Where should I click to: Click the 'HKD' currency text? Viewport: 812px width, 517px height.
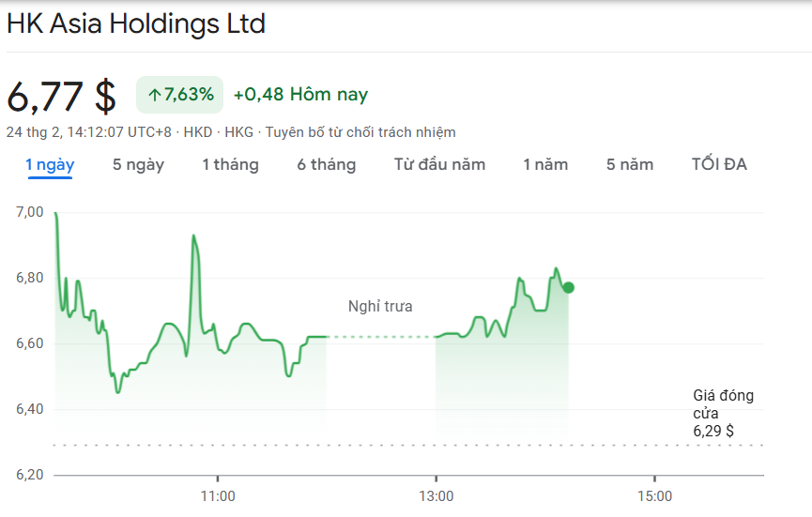(x=198, y=132)
